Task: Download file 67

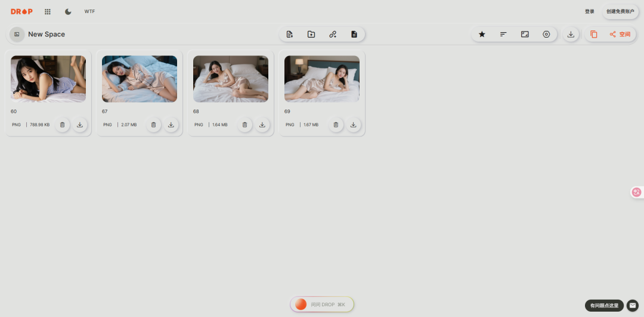Action: click(171, 125)
